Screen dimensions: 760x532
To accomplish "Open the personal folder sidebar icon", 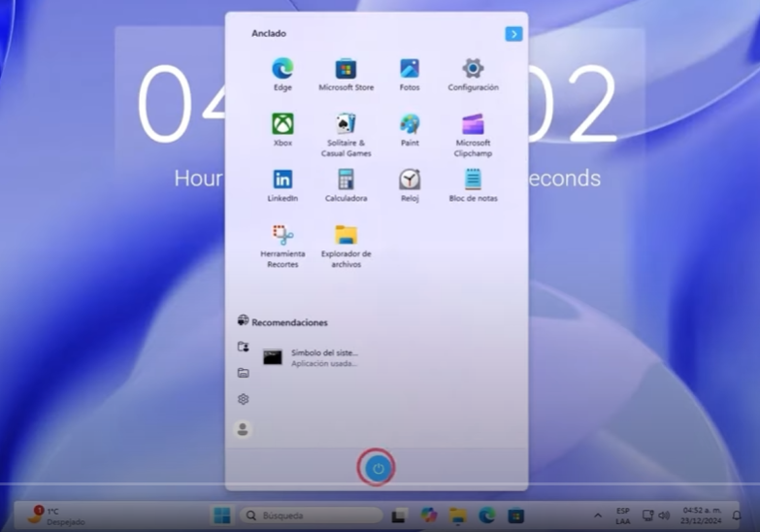I will tap(244, 347).
